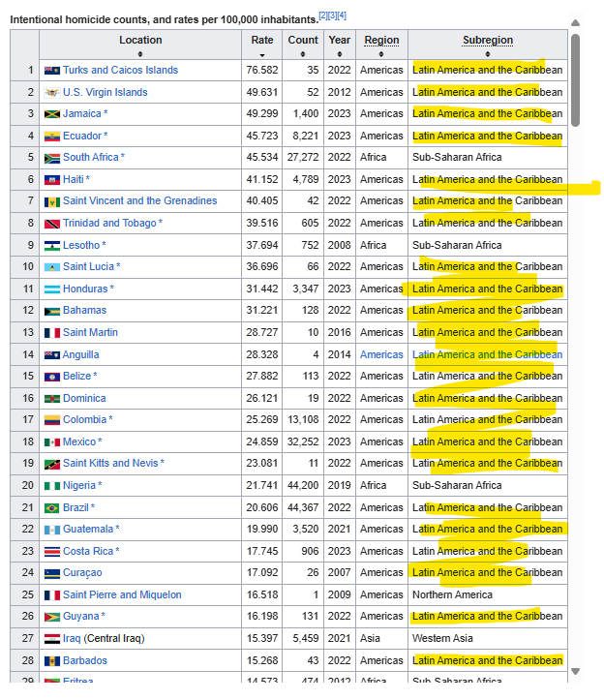Click count value 27,272
The image size is (604, 700).
tap(303, 158)
